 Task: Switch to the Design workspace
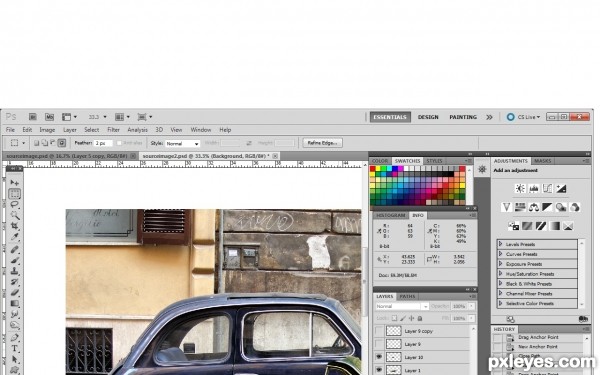click(x=428, y=117)
